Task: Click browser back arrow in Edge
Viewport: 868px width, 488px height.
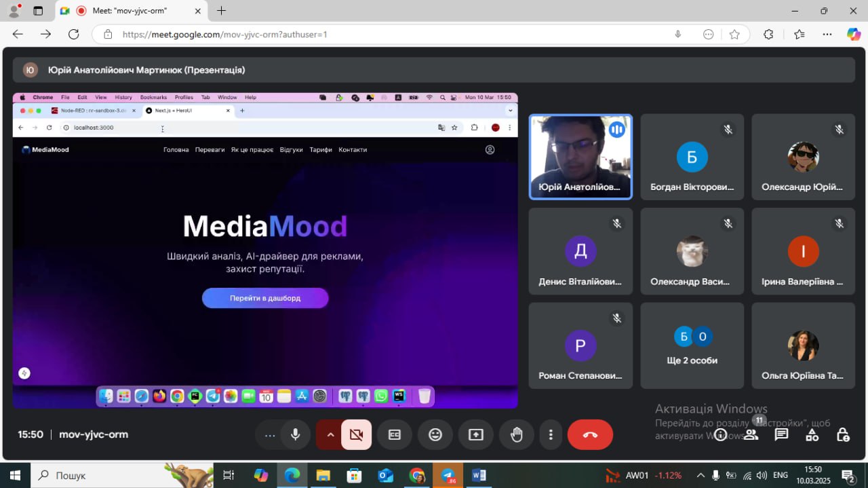Action: (x=18, y=34)
